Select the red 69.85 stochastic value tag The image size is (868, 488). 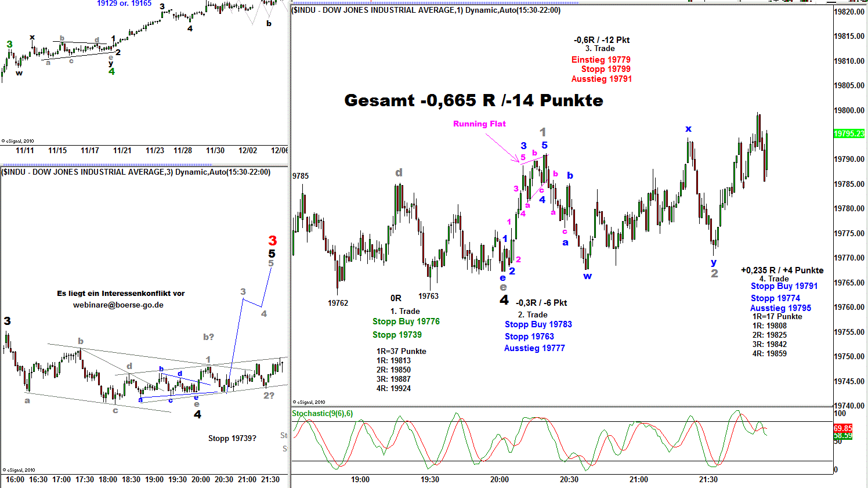coord(842,428)
